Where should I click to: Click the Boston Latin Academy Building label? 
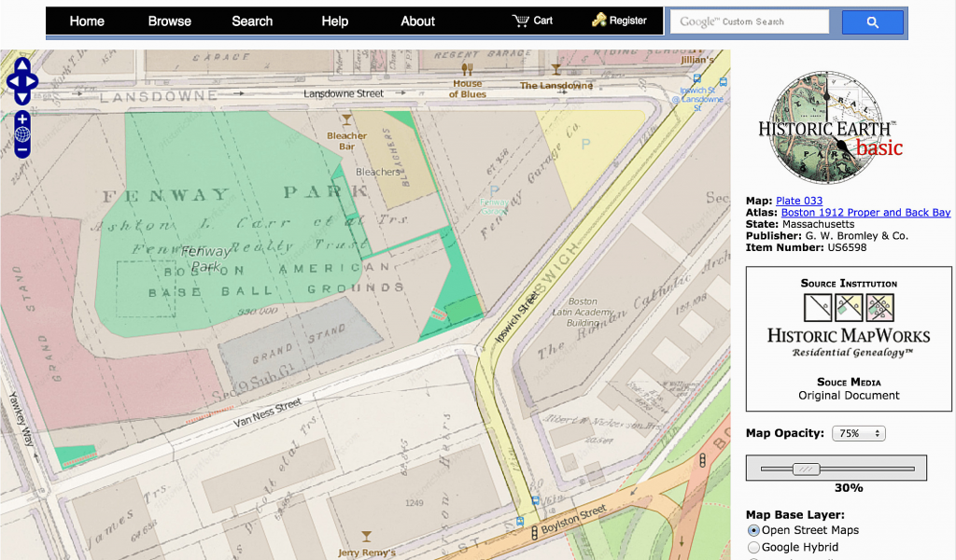pyautogui.click(x=583, y=312)
